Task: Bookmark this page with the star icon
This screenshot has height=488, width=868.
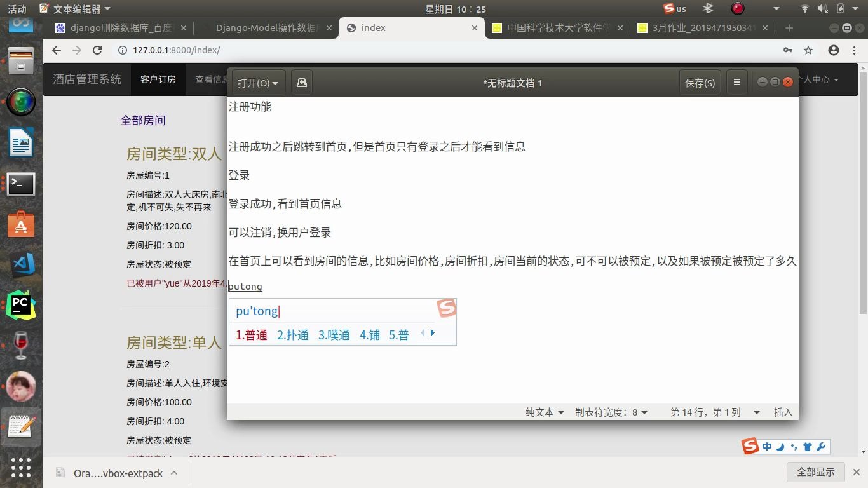Action: click(808, 50)
